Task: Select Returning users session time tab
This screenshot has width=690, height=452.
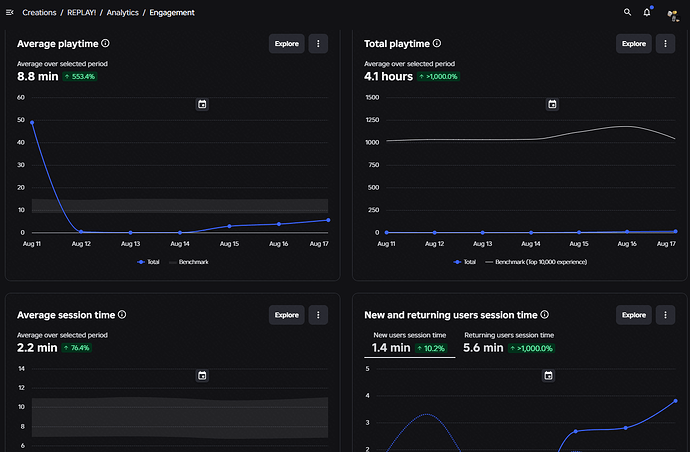Action: coord(509,342)
